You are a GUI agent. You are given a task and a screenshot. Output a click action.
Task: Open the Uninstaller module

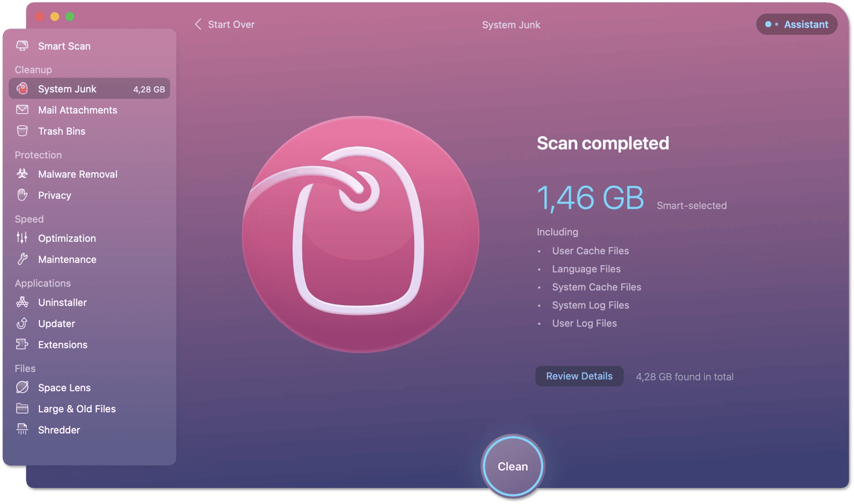pyautogui.click(x=89, y=302)
